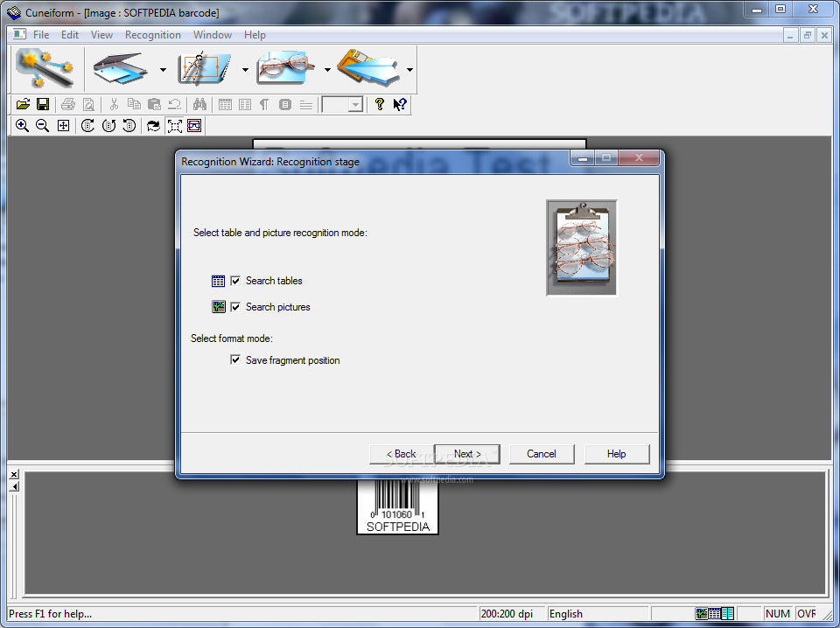Image resolution: width=840 pixels, height=628 pixels.
Task: Click the large recognition glasses icon
Action: coord(285,68)
